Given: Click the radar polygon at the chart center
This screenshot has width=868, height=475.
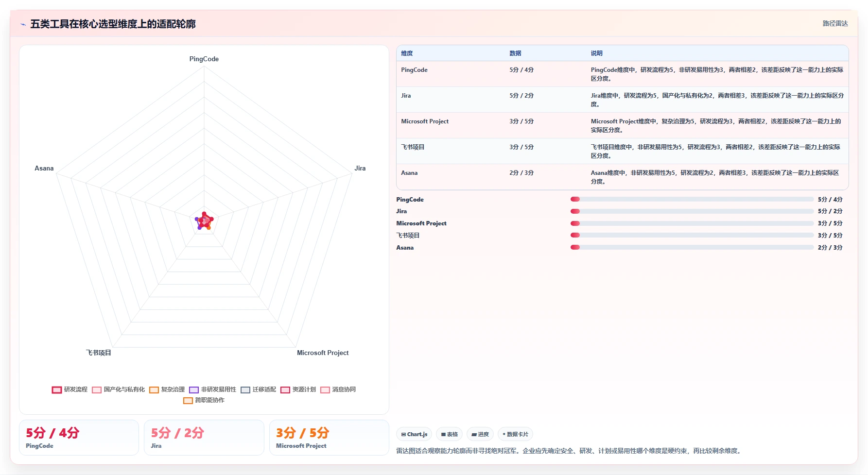Looking at the screenshot, I should click(204, 221).
